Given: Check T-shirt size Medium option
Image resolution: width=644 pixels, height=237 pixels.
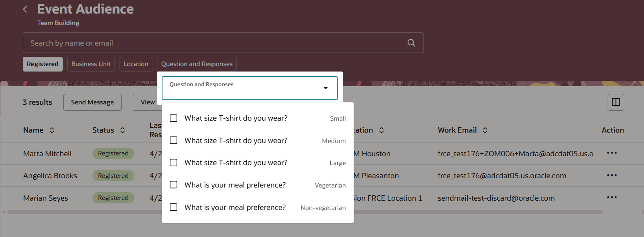Looking at the screenshot, I should [174, 140].
